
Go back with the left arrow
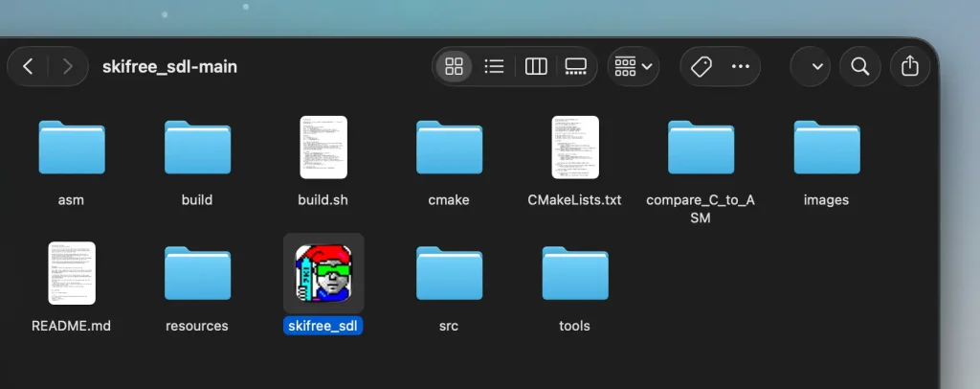click(28, 66)
